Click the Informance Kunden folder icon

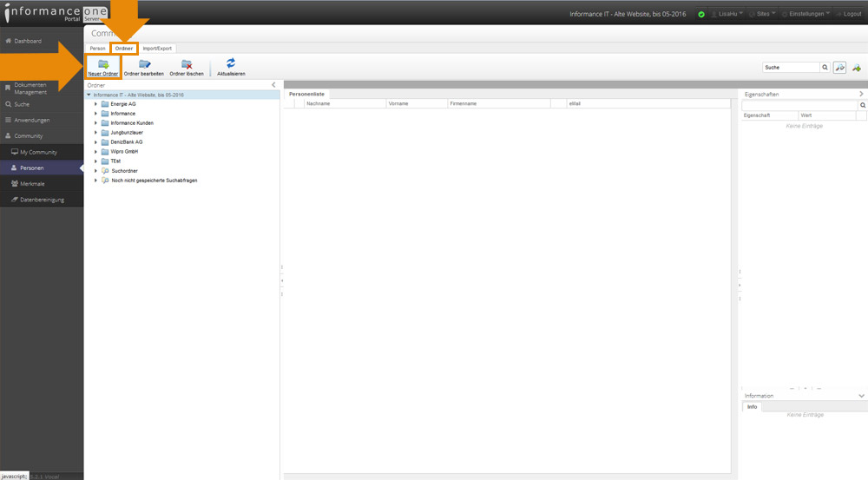[x=105, y=123]
